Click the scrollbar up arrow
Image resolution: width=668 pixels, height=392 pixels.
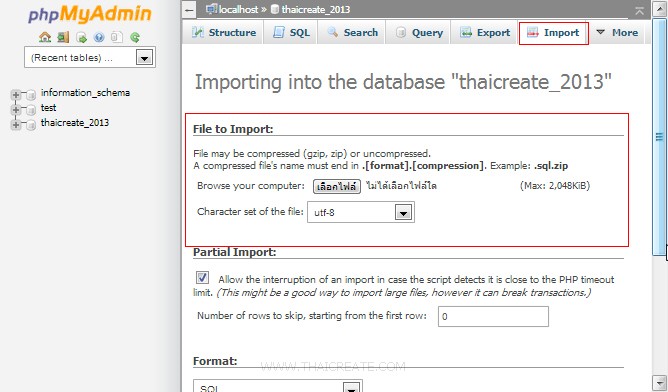coord(659,10)
